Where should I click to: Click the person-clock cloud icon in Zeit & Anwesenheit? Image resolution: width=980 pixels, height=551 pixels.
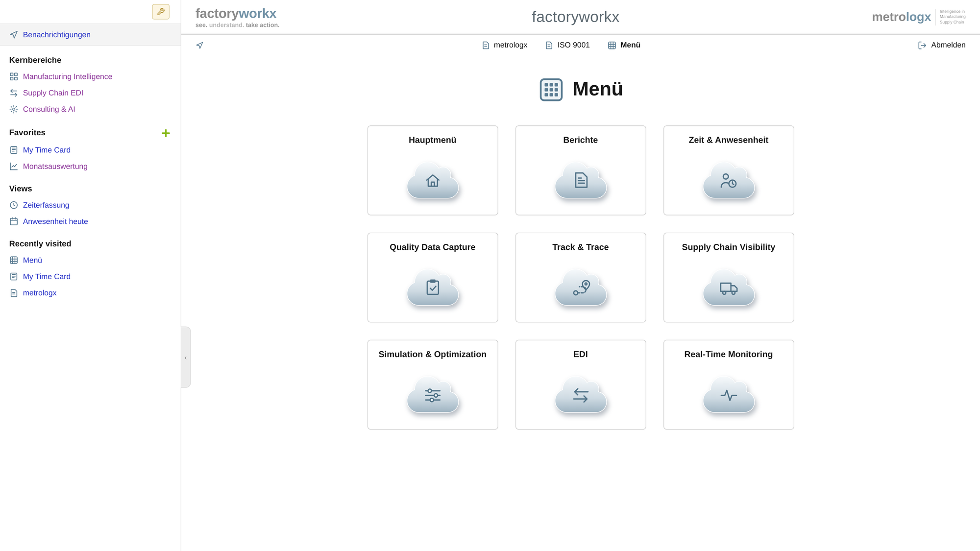pyautogui.click(x=729, y=180)
